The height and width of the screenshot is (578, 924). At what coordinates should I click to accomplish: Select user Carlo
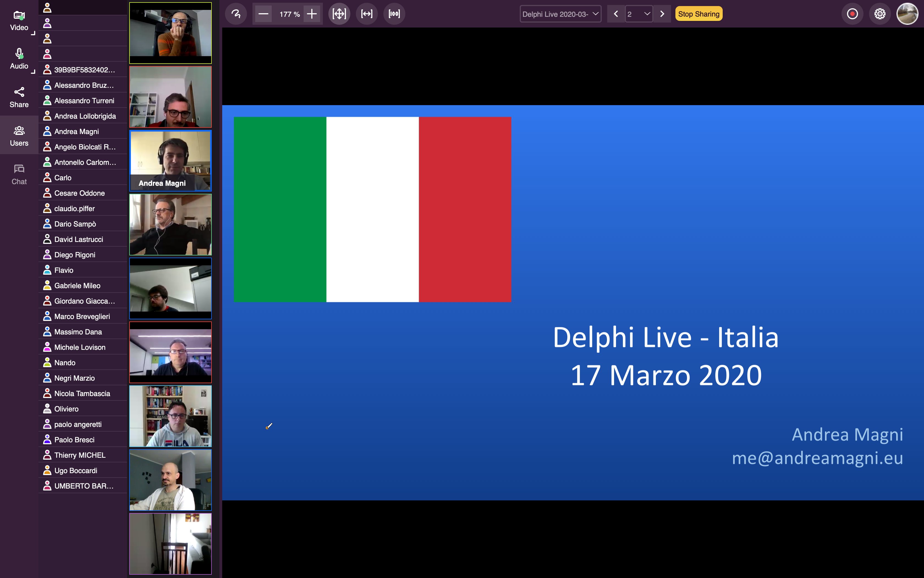(x=83, y=178)
